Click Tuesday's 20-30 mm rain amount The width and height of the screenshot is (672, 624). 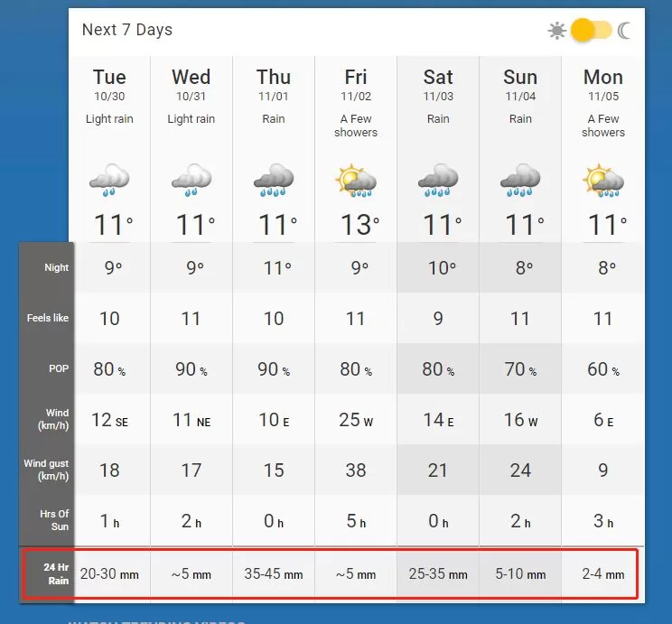coord(109,573)
